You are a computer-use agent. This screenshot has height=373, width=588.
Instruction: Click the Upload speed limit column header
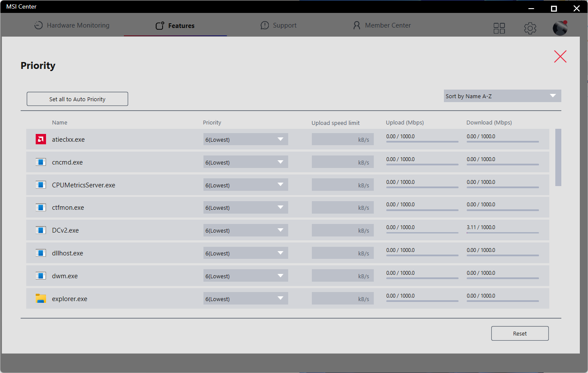pyautogui.click(x=336, y=123)
